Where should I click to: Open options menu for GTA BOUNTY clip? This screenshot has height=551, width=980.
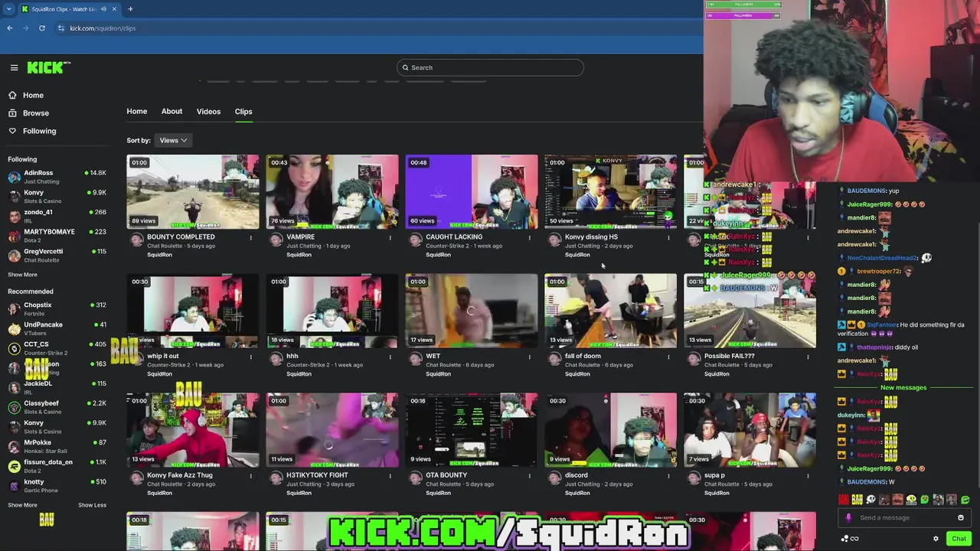point(529,475)
